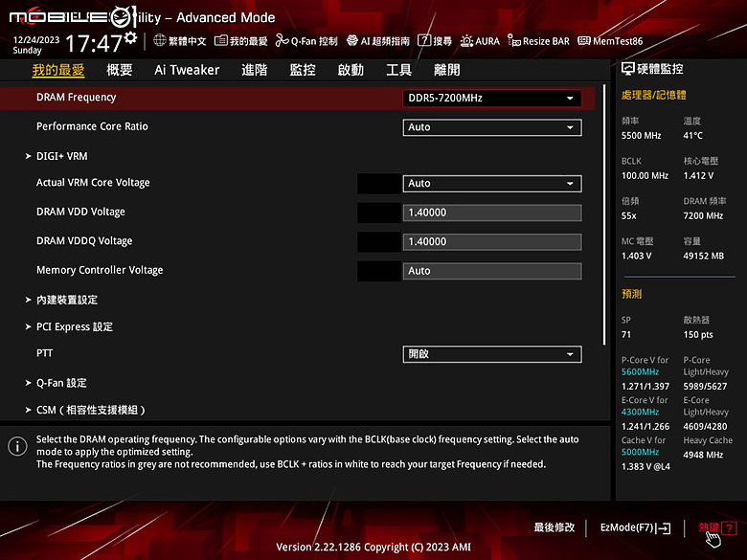
Task: Click the PTT row label
Action: point(44,353)
